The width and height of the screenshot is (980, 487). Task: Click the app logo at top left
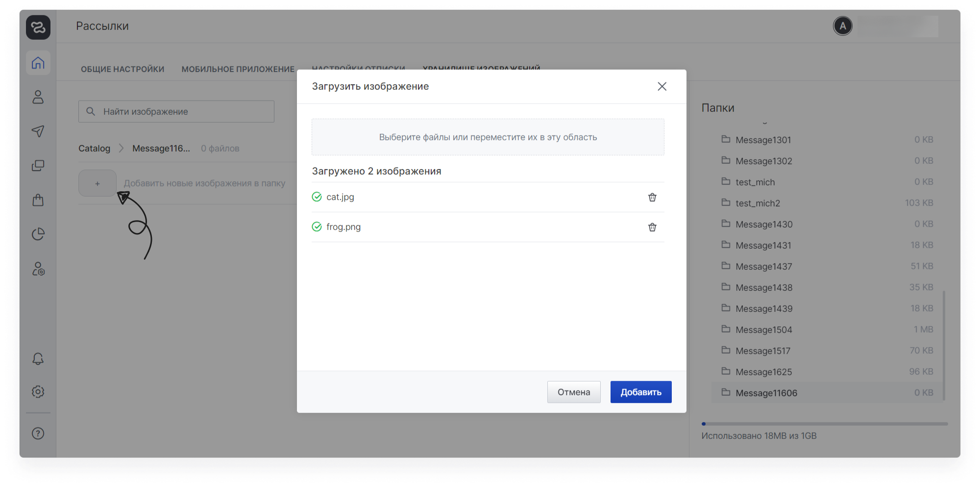pyautogui.click(x=38, y=27)
